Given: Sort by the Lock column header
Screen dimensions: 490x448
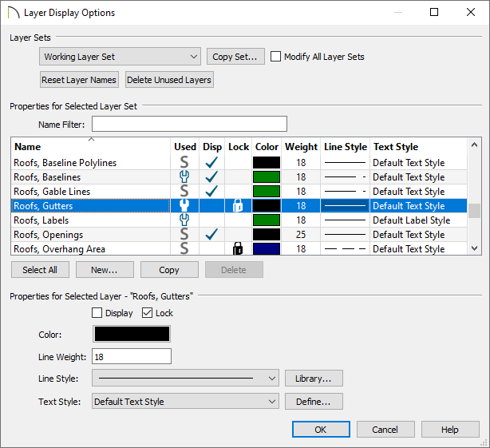Looking at the screenshot, I should pos(239,147).
